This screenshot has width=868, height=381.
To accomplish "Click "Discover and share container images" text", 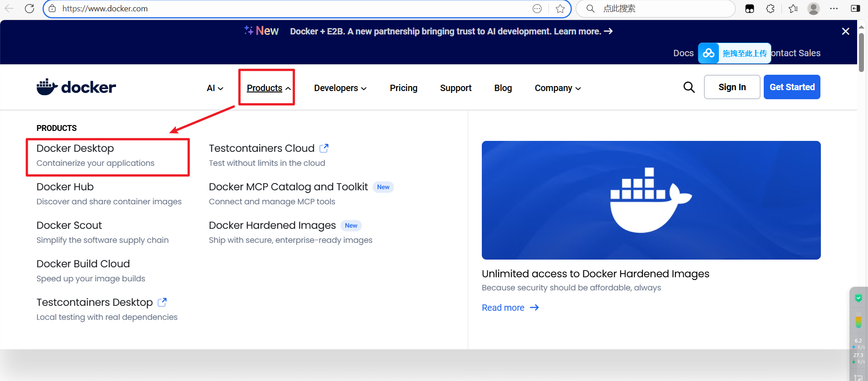I will point(109,202).
